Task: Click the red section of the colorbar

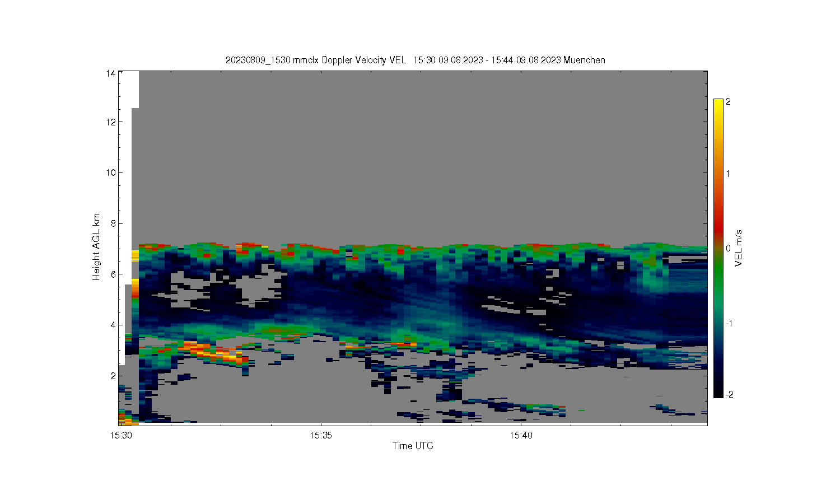Action: point(718,227)
